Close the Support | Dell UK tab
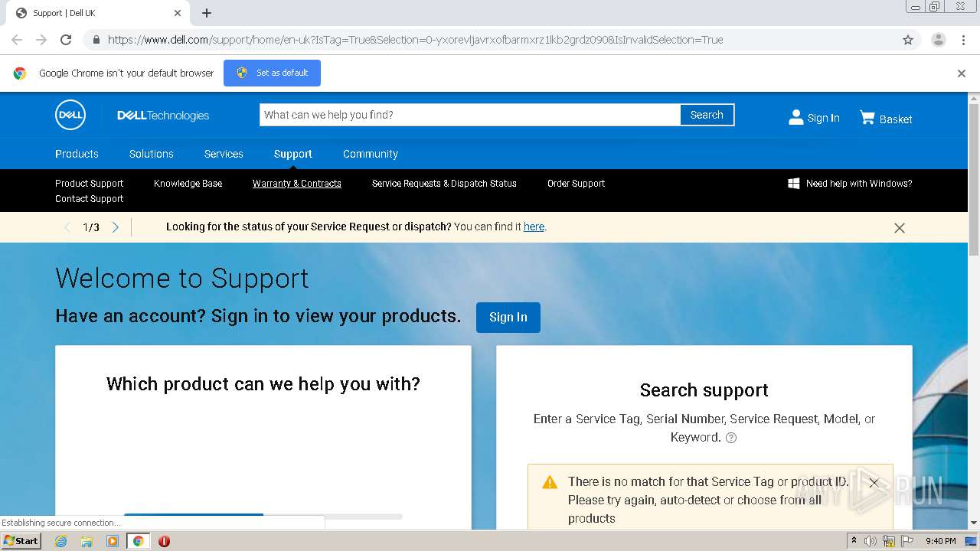The image size is (980, 551). point(178,13)
